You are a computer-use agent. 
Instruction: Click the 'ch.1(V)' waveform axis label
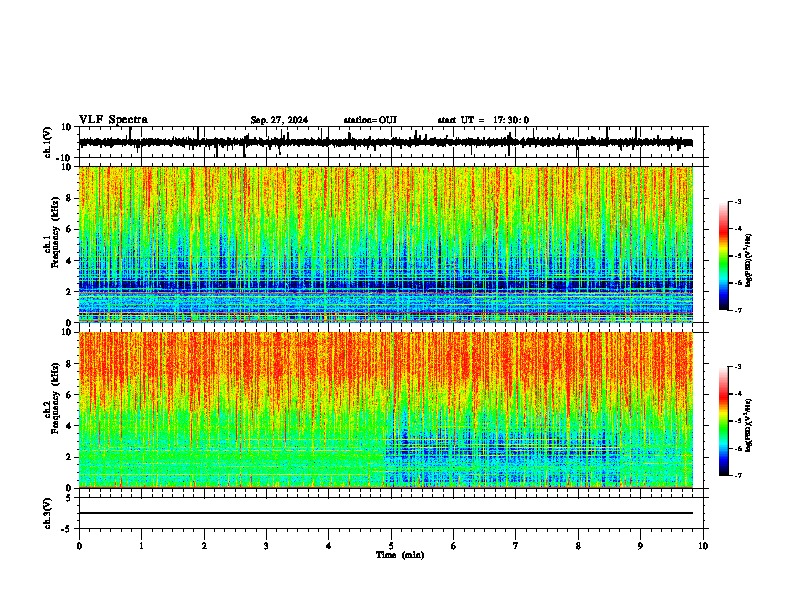[48, 142]
